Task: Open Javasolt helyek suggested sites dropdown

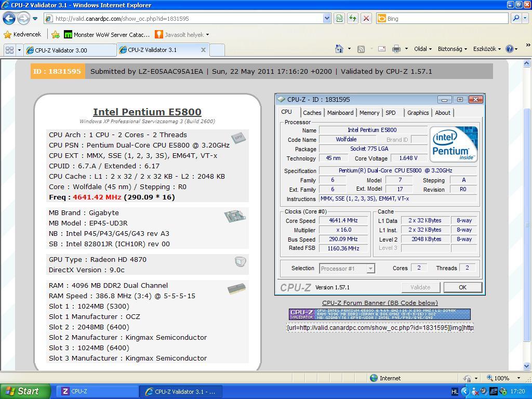Action: pyautogui.click(x=182, y=34)
